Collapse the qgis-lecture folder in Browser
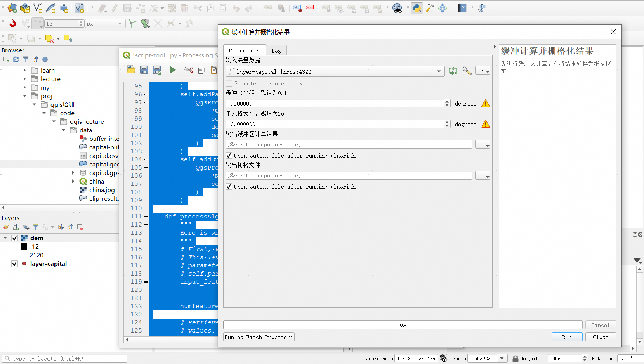Viewport: 644px width, 364px height. (x=54, y=122)
